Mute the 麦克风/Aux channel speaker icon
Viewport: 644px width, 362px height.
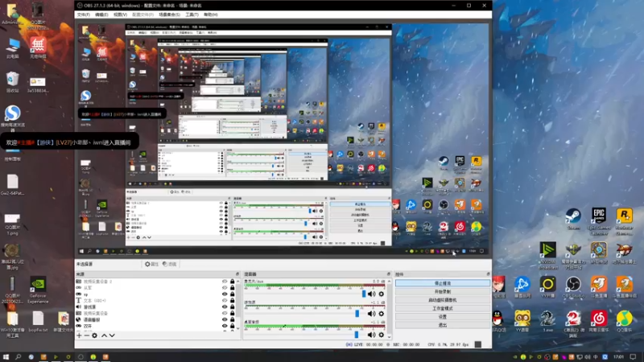pyautogui.click(x=372, y=294)
